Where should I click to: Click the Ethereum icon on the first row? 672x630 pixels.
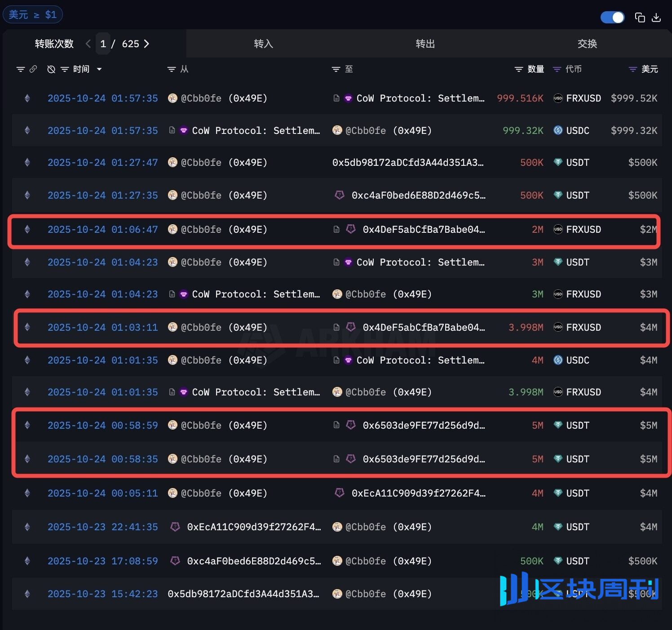point(27,98)
